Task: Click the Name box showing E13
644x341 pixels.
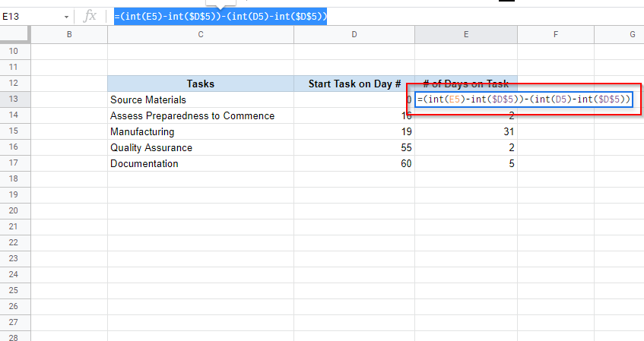Action: tap(30, 16)
